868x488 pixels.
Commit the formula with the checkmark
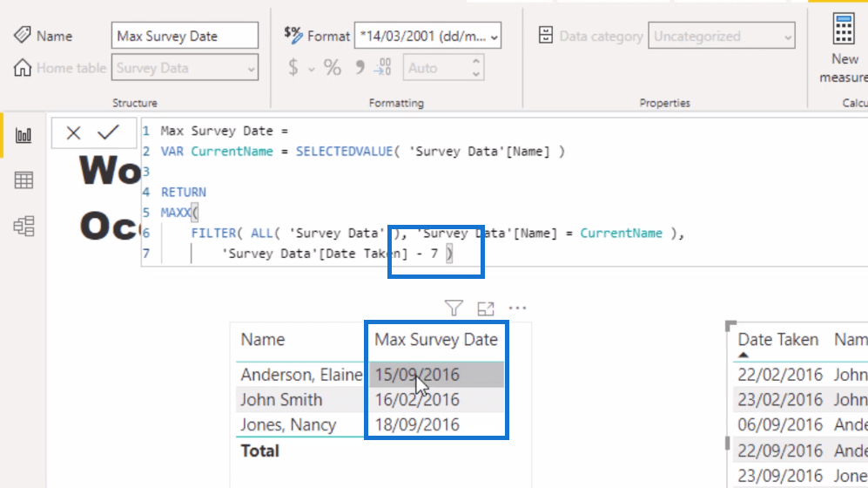tap(108, 132)
